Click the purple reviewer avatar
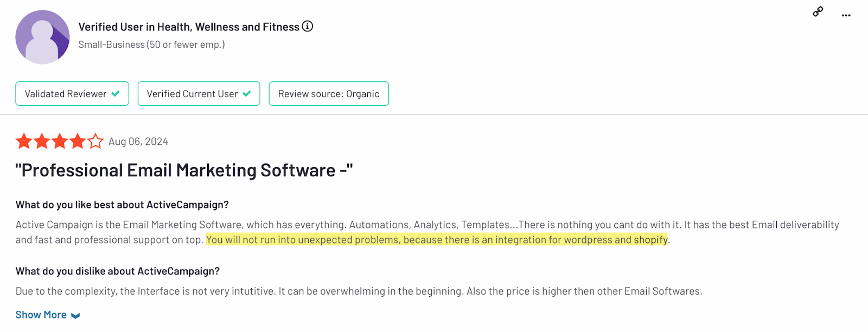868x332 pixels. pyautogui.click(x=42, y=37)
